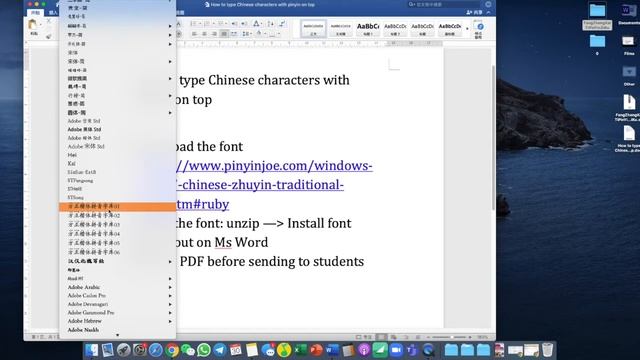
Task: Select the Ms word in document text
Action: tap(223, 242)
